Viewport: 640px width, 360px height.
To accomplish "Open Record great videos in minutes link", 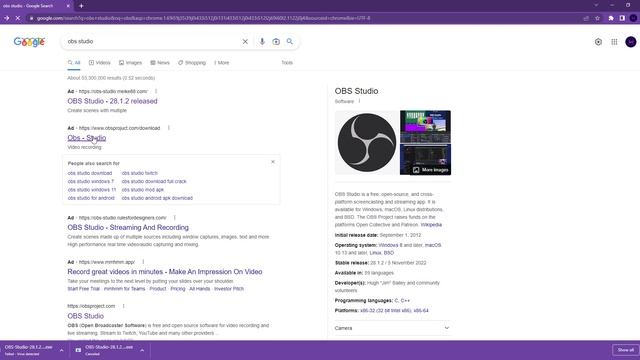I will click(165, 272).
